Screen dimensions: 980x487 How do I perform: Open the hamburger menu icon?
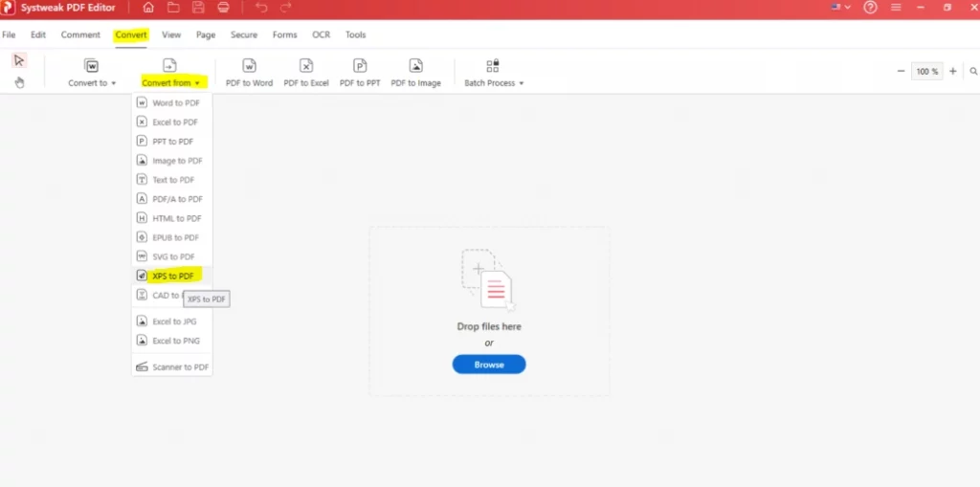896,8
